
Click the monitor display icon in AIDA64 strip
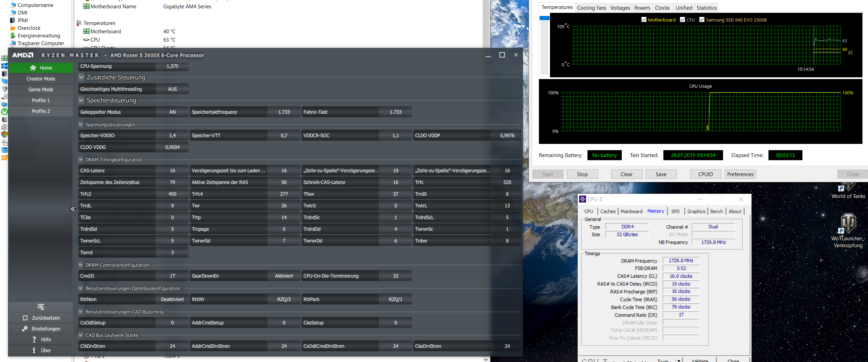click(x=5, y=81)
